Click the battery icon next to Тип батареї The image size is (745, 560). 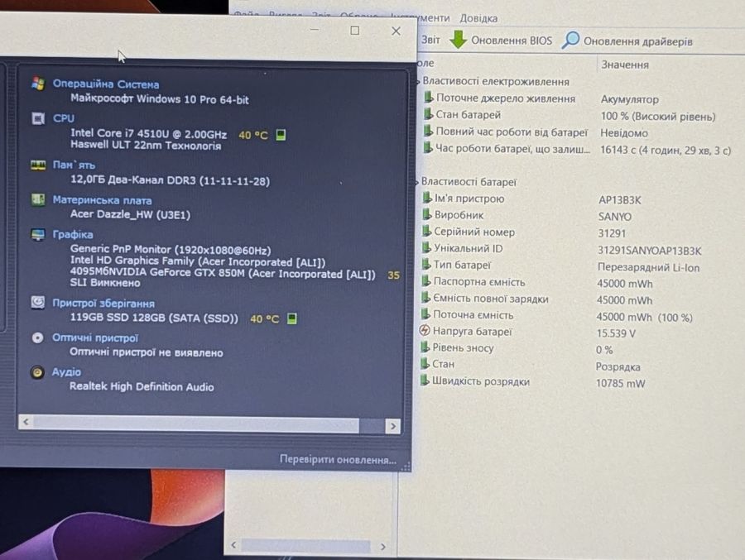click(x=425, y=265)
